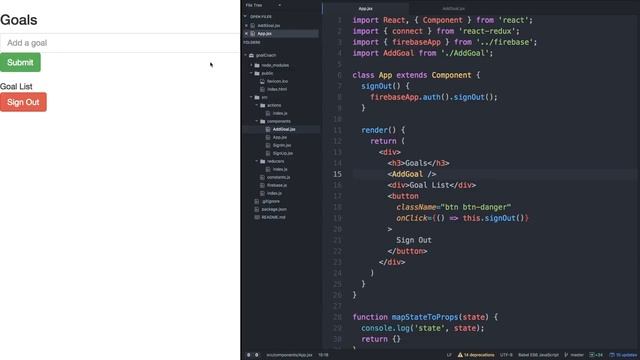
Task: Collapse the goalCoach project root folder
Action: pyautogui.click(x=245, y=55)
